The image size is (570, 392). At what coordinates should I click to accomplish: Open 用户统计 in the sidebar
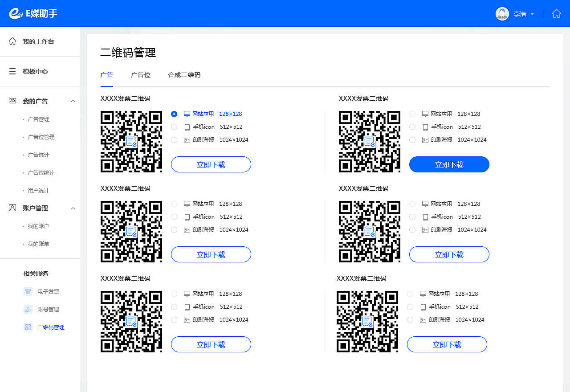(38, 190)
